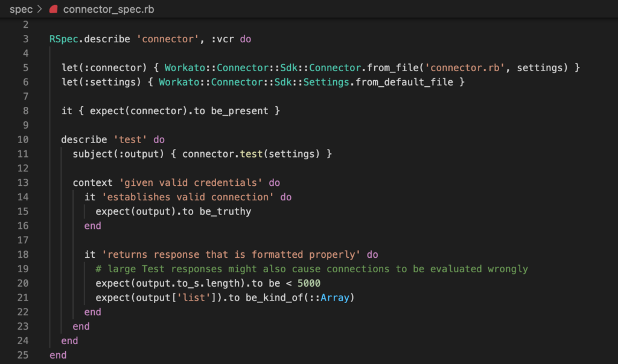Click the Ruby file icon in breadcrumb

click(x=53, y=10)
